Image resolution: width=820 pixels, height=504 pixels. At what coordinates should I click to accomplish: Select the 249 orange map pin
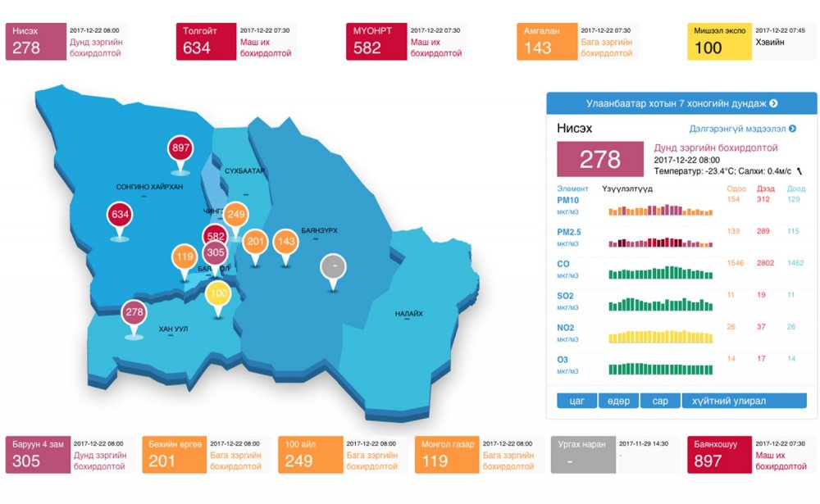236,216
